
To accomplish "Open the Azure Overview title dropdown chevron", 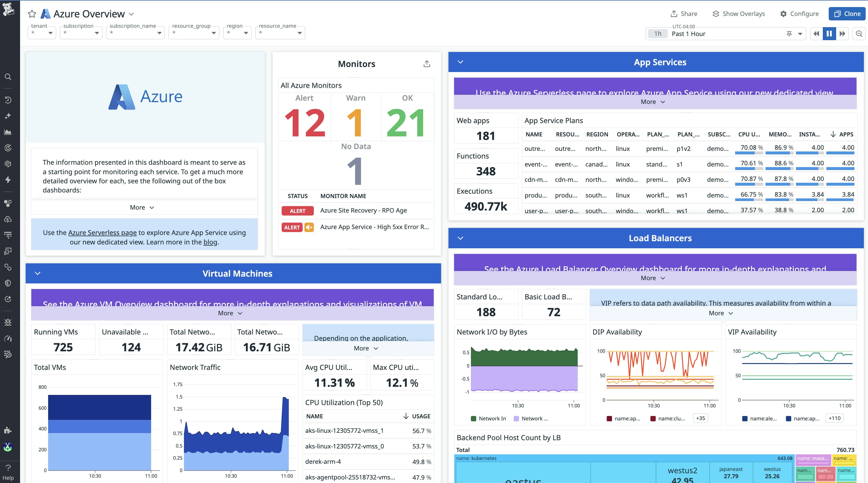I will 131,14.
